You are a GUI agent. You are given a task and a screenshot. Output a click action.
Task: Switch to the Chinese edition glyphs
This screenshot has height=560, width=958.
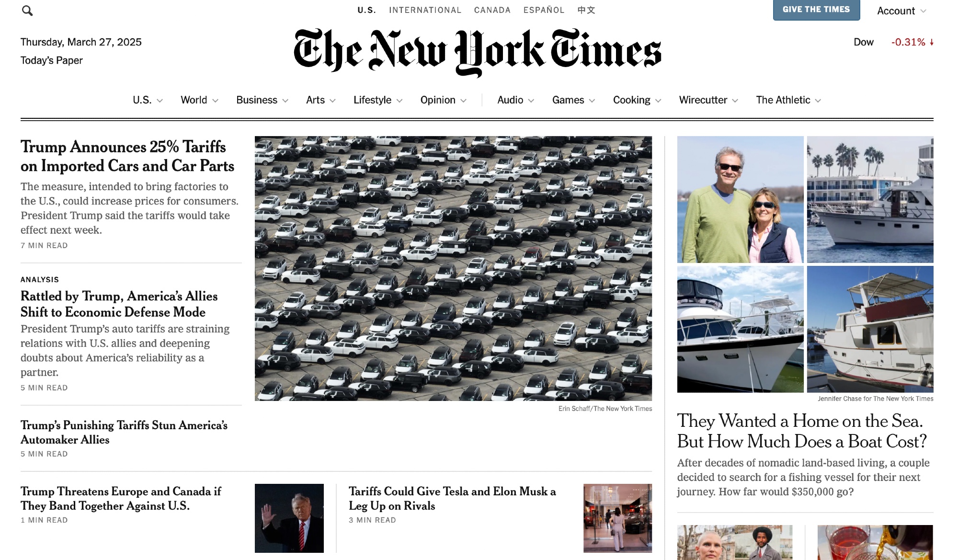(x=586, y=10)
